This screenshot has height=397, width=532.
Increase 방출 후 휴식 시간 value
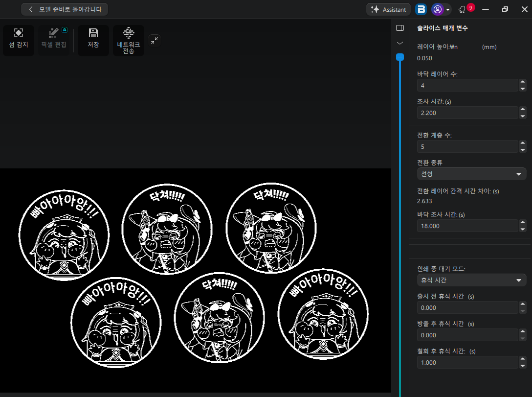coord(523,332)
